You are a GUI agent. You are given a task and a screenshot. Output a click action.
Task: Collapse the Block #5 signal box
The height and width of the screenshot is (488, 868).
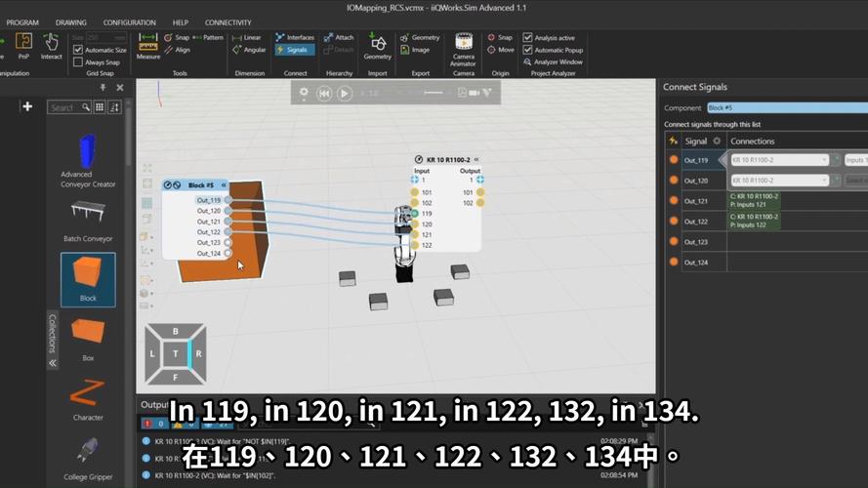coord(224,184)
